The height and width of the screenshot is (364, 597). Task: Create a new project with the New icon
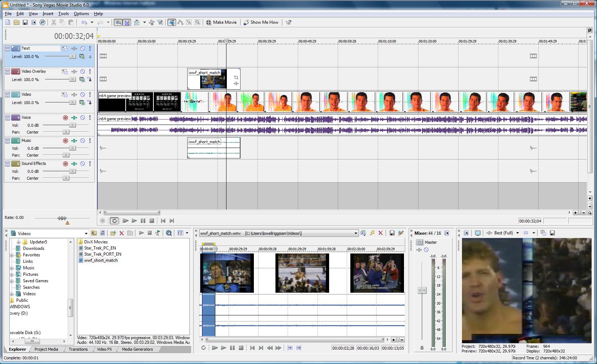click(8, 22)
